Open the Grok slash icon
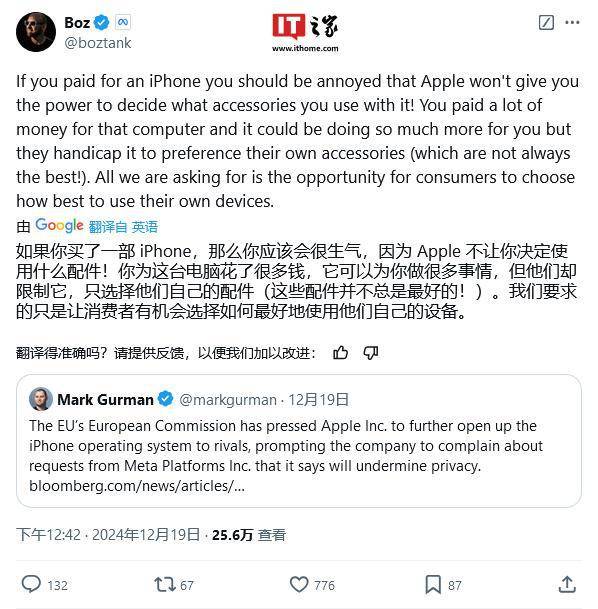This screenshot has height=609, width=598. pyautogui.click(x=546, y=23)
